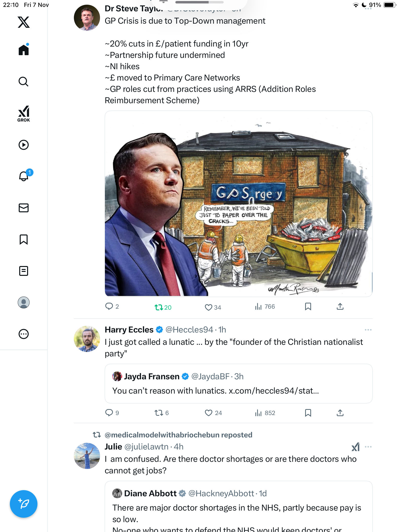
Task: Share the GP Crisis post
Action: point(340,307)
